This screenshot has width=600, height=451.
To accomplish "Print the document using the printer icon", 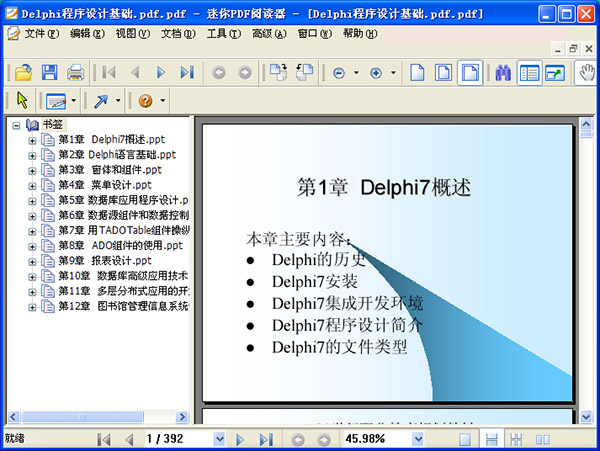I will (x=75, y=72).
